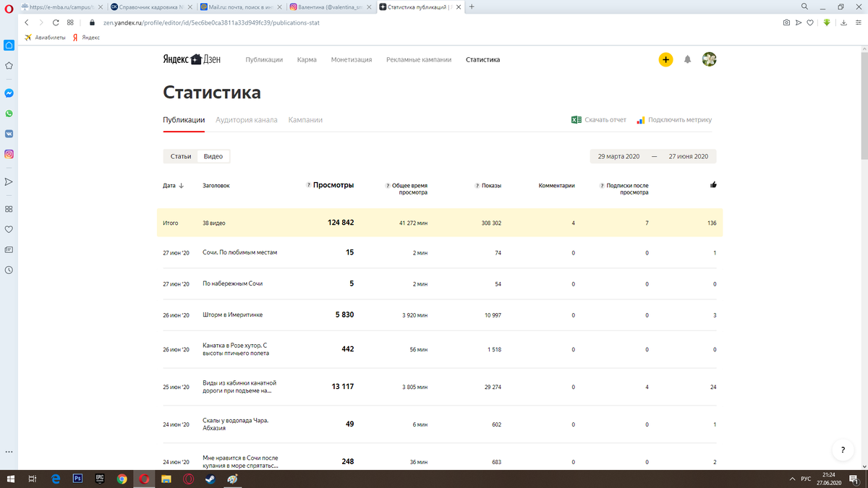This screenshot has width=868, height=488.
Task: Open Facebook Messenger in the sidebar
Action: [x=9, y=93]
